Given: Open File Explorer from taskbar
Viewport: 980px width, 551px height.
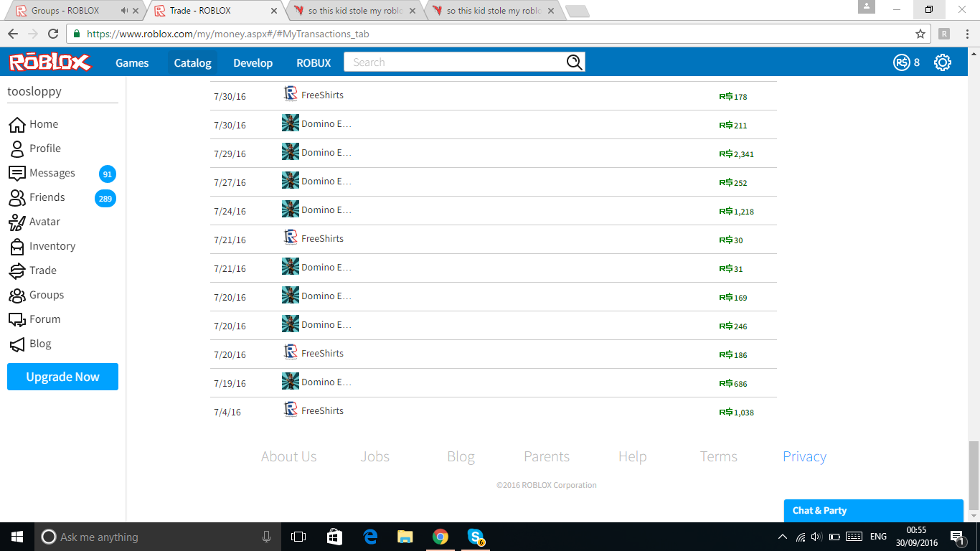Looking at the screenshot, I should tap(405, 537).
